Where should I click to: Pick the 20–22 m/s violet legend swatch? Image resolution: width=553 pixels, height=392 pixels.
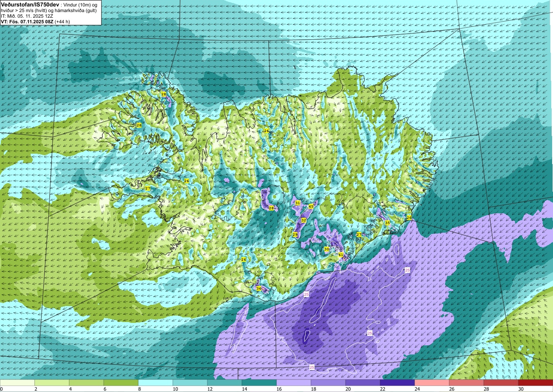coord(363,383)
